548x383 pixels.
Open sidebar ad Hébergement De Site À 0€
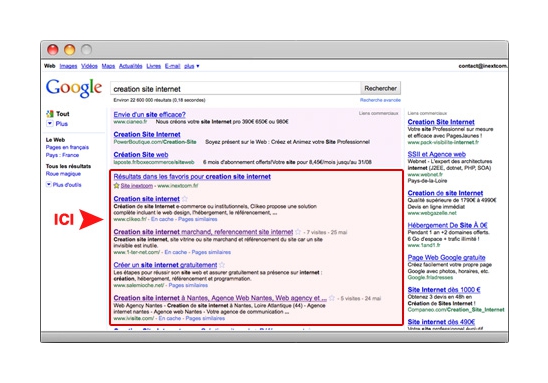(x=447, y=225)
